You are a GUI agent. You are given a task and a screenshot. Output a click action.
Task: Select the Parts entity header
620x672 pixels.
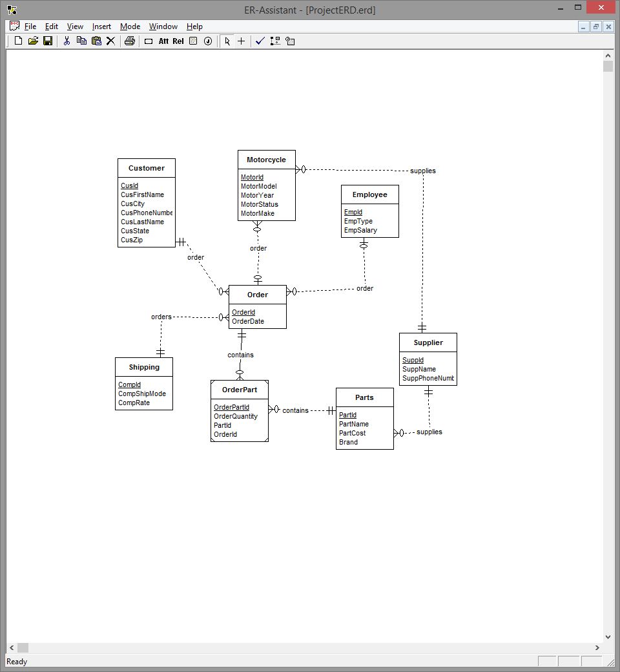365,397
